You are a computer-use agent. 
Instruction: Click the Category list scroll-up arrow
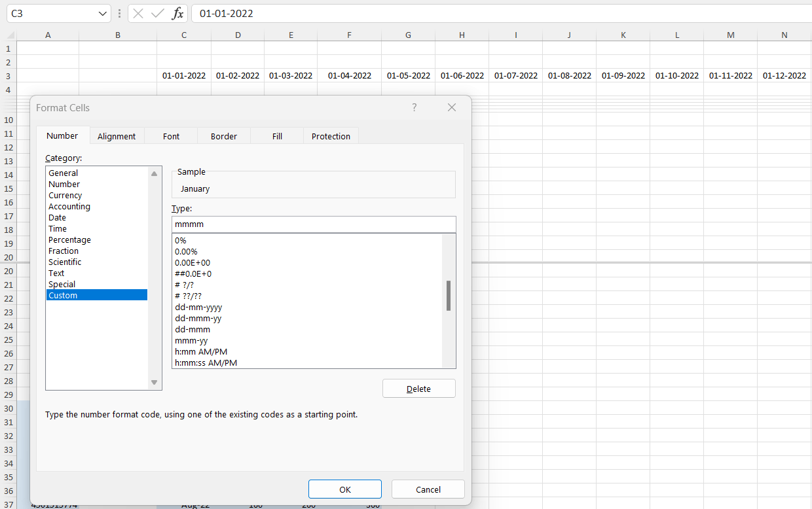pyautogui.click(x=155, y=173)
